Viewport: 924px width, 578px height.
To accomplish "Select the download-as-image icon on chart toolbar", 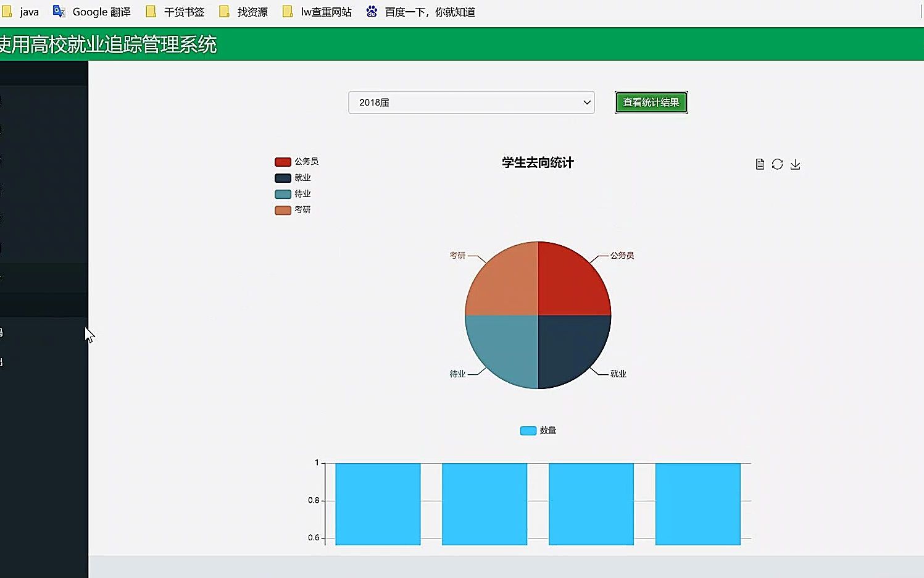I will 795,164.
